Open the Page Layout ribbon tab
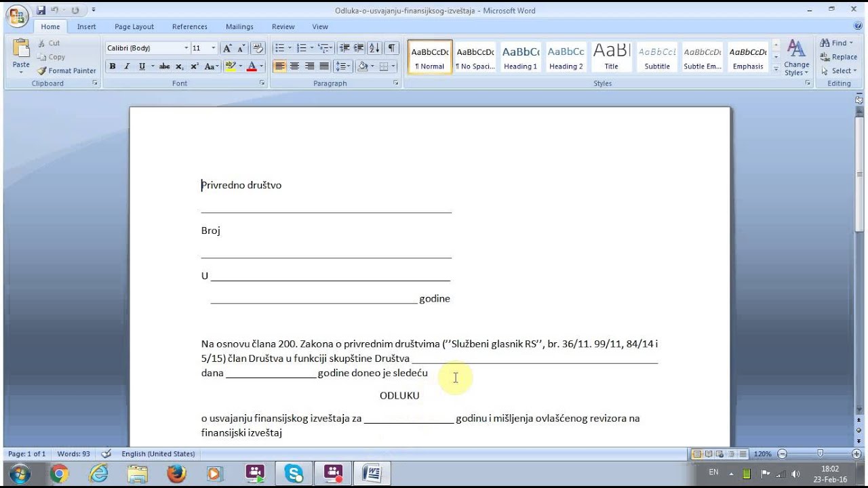The image size is (868, 488). pos(134,26)
